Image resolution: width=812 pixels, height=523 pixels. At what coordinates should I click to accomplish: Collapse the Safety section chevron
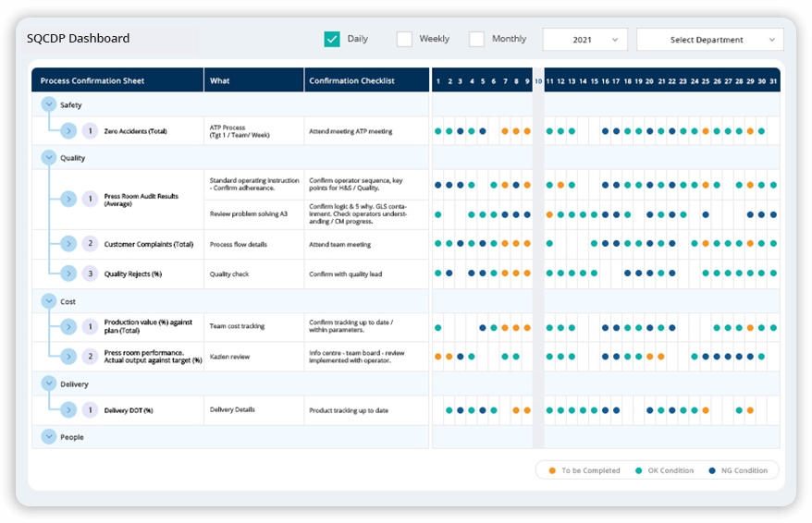pyautogui.click(x=48, y=105)
